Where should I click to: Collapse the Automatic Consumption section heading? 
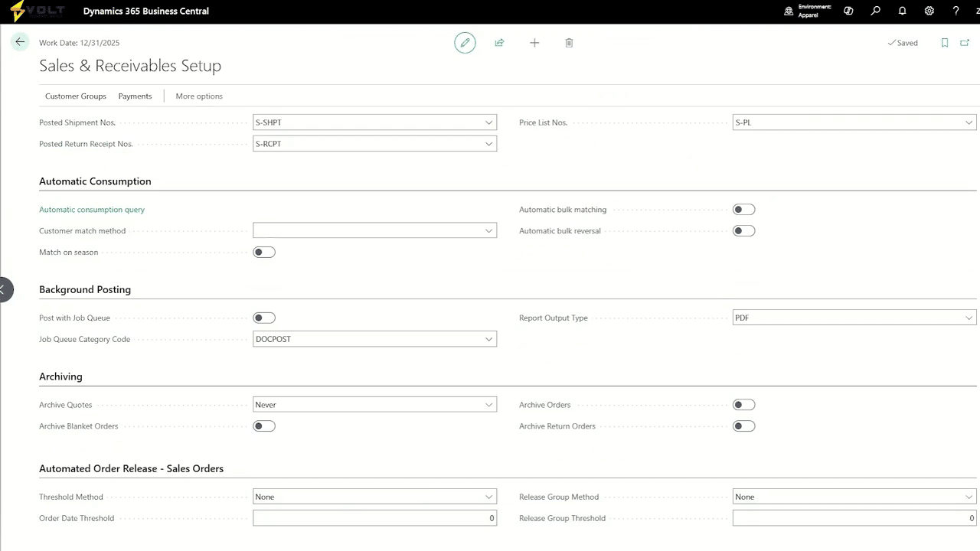click(95, 181)
